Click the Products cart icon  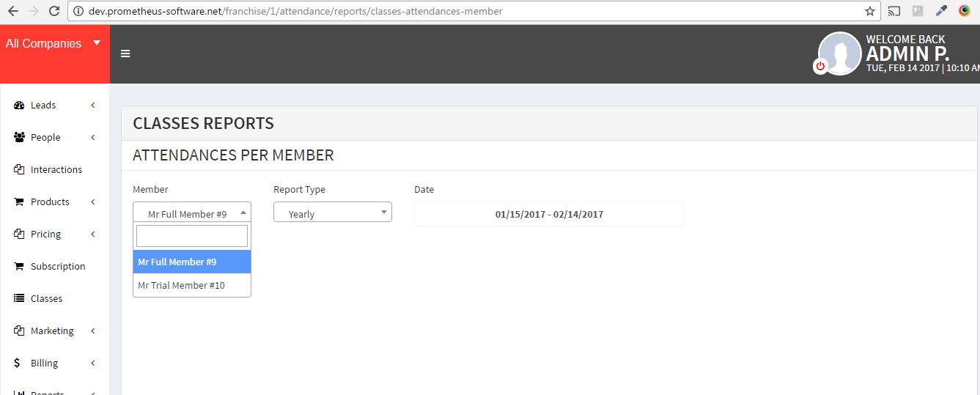click(20, 202)
